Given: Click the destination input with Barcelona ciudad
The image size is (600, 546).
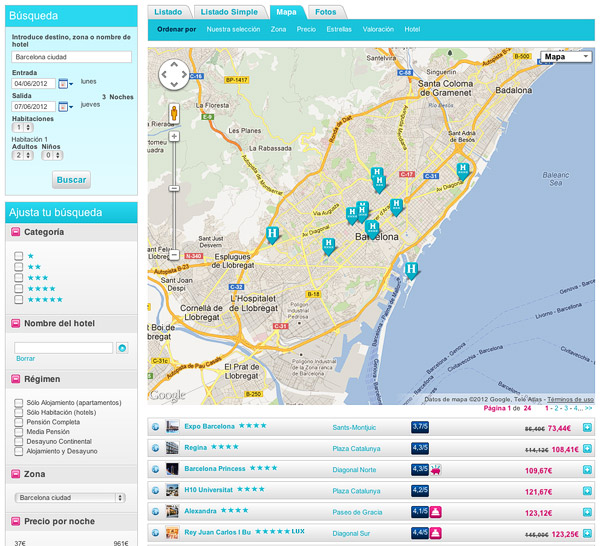Looking at the screenshot, I should point(72,57).
